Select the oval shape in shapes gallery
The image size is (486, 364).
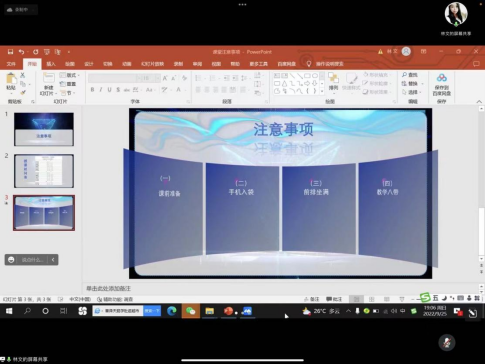click(x=314, y=76)
